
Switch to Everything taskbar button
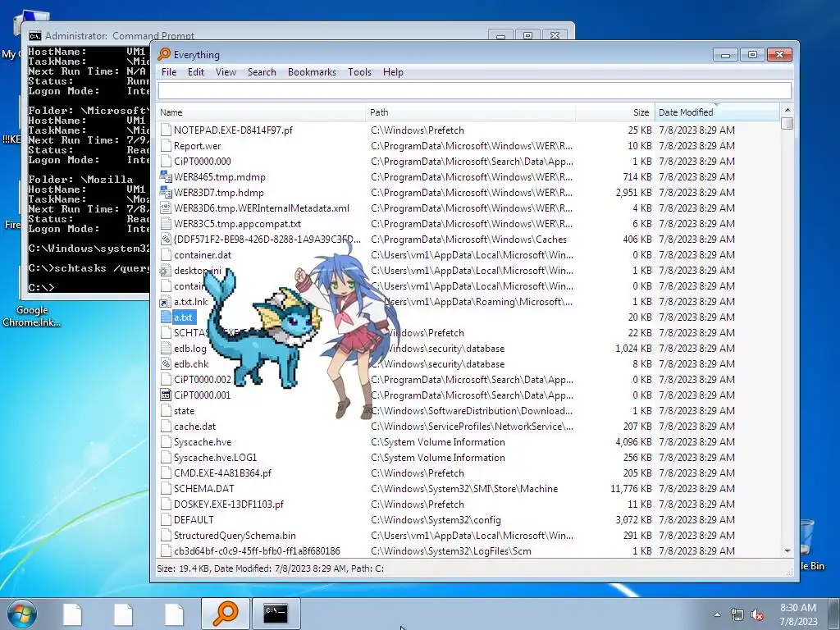pyautogui.click(x=226, y=614)
